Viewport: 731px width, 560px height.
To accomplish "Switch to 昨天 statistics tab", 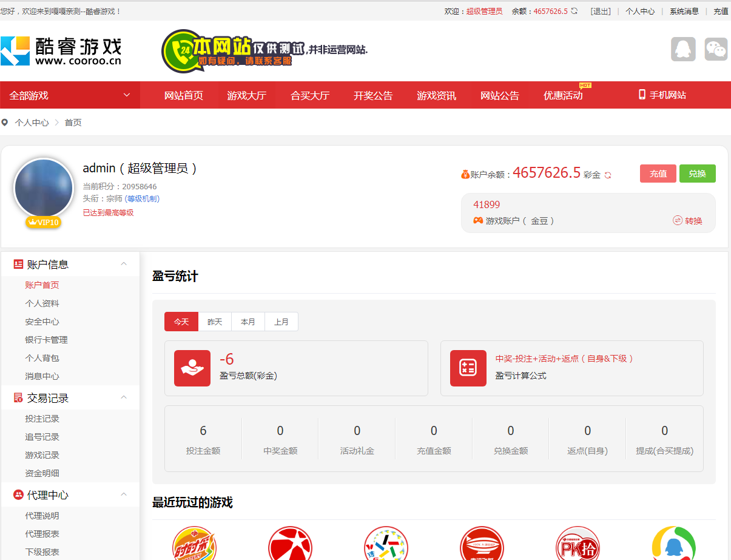I will 215,322.
